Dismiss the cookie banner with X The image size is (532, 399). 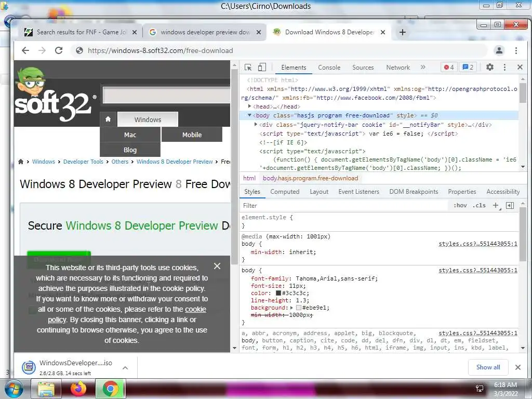[x=217, y=266]
